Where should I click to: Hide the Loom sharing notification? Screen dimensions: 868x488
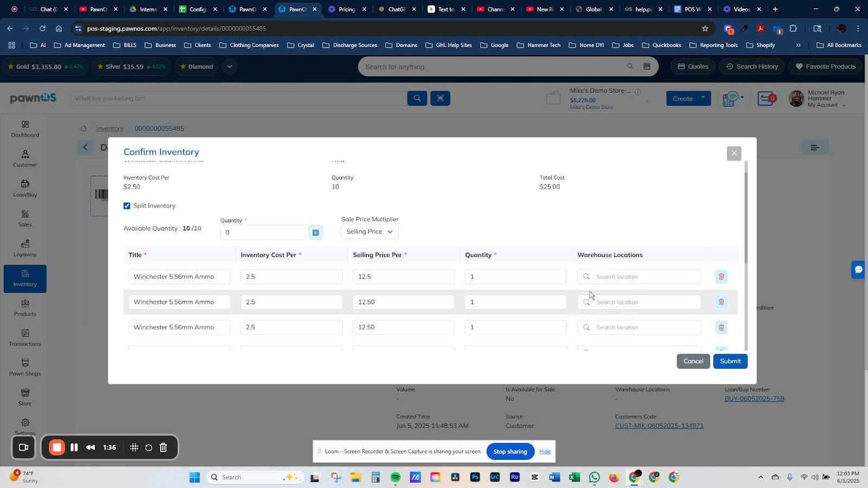[x=545, y=452]
